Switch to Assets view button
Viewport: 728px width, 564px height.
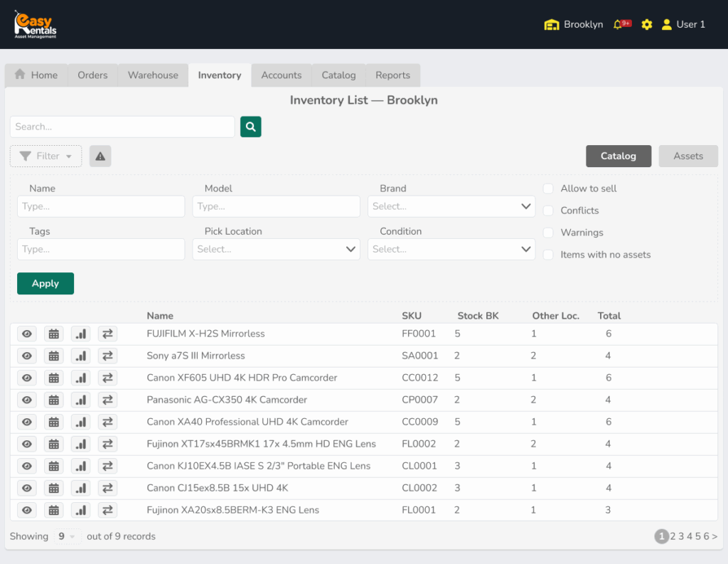click(688, 156)
